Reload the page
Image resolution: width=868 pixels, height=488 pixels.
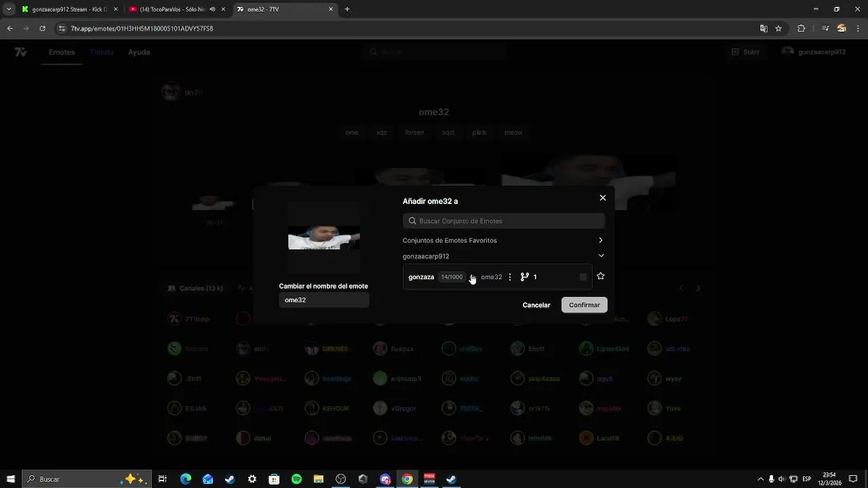(42, 28)
